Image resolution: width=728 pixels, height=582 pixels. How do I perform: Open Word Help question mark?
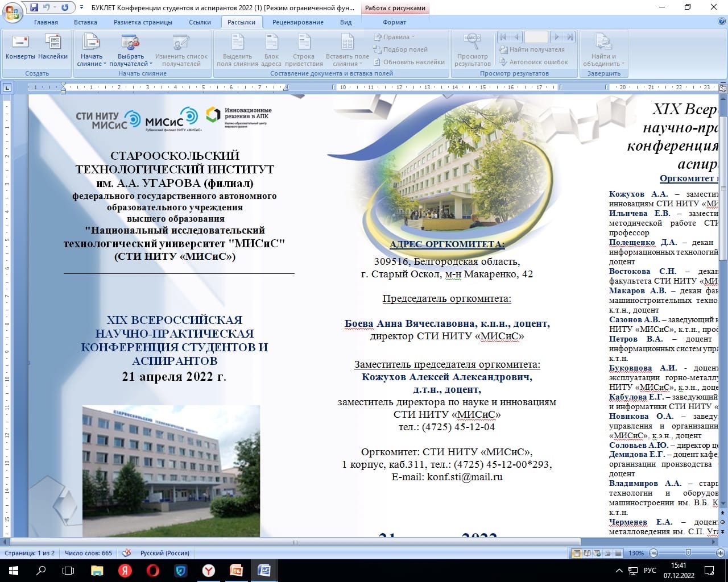tap(722, 22)
